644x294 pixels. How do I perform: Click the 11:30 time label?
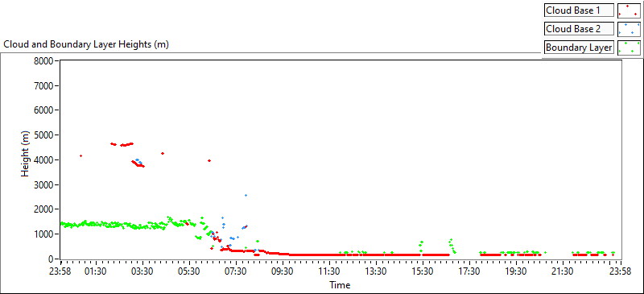(329, 271)
